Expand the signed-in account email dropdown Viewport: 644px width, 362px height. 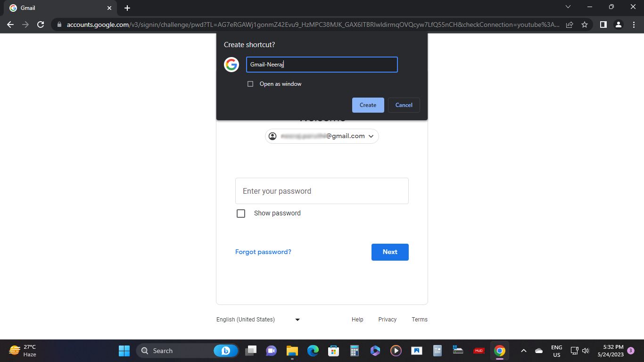coord(372,136)
